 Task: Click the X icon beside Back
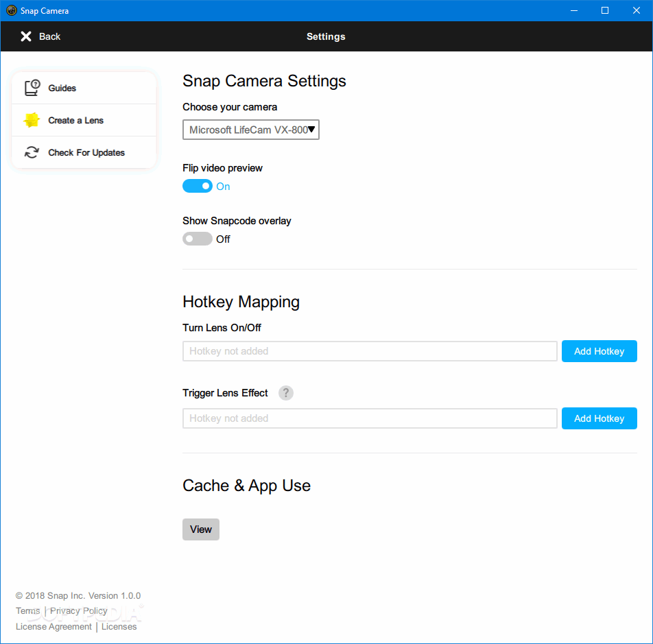tap(26, 36)
